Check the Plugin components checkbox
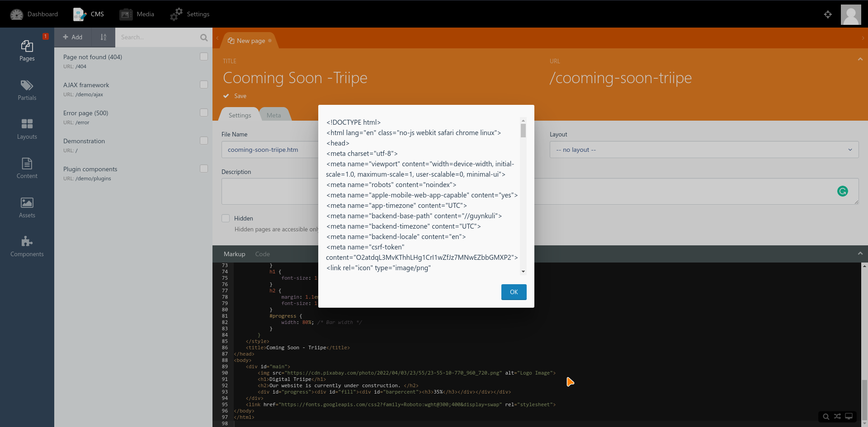 point(204,169)
